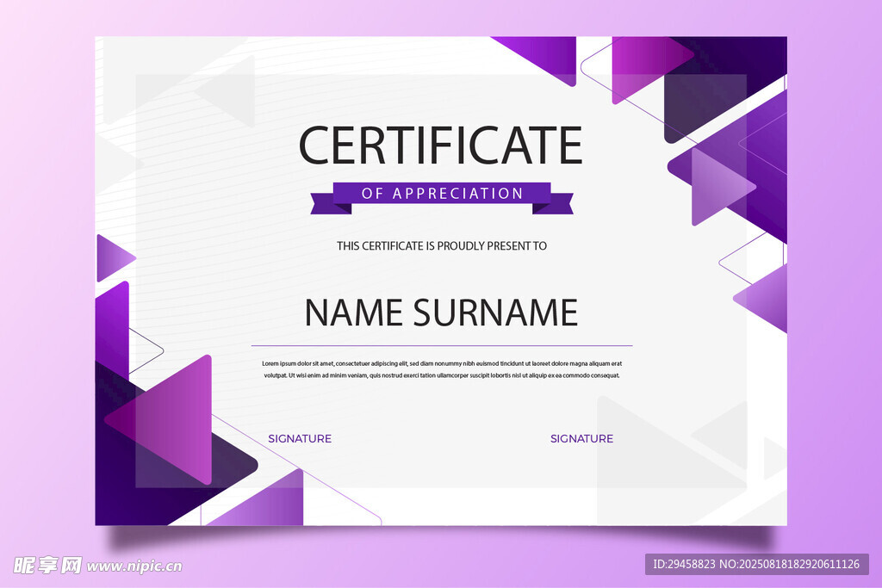
Task: Click the "THIS CERTIFICATE IS PROUDLY PRESENT TO" line
Action: pyautogui.click(x=441, y=245)
